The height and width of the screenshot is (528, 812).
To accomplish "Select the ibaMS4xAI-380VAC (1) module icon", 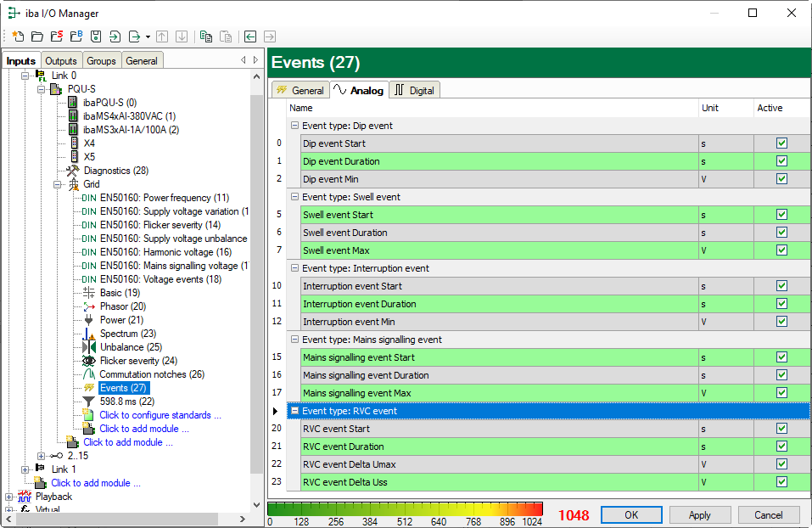I will click(73, 116).
